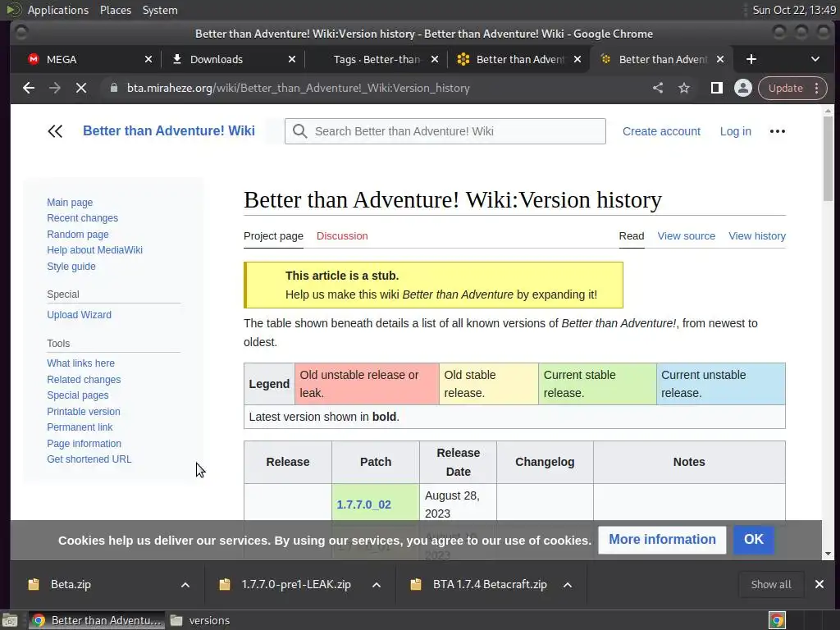Open the tab search dropdown arrow
840x630 pixels.
pos(815,59)
